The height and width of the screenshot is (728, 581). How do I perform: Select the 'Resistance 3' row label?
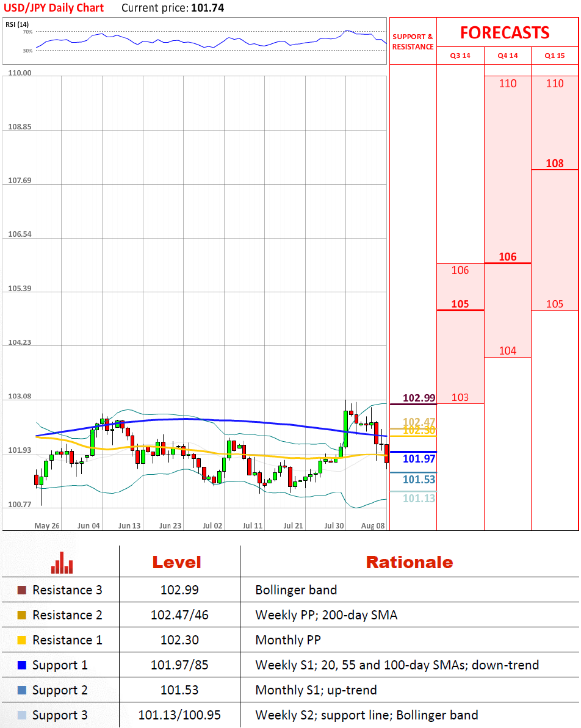pyautogui.click(x=67, y=590)
